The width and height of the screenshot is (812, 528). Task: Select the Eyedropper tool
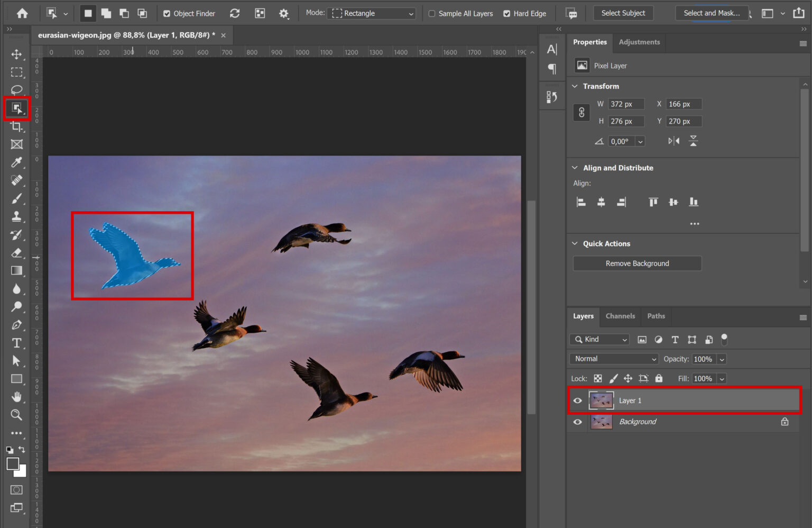[x=16, y=162]
